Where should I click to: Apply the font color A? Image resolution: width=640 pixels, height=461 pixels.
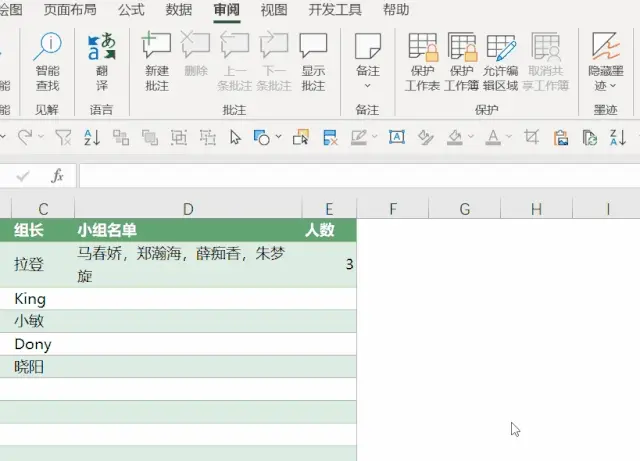(493, 138)
